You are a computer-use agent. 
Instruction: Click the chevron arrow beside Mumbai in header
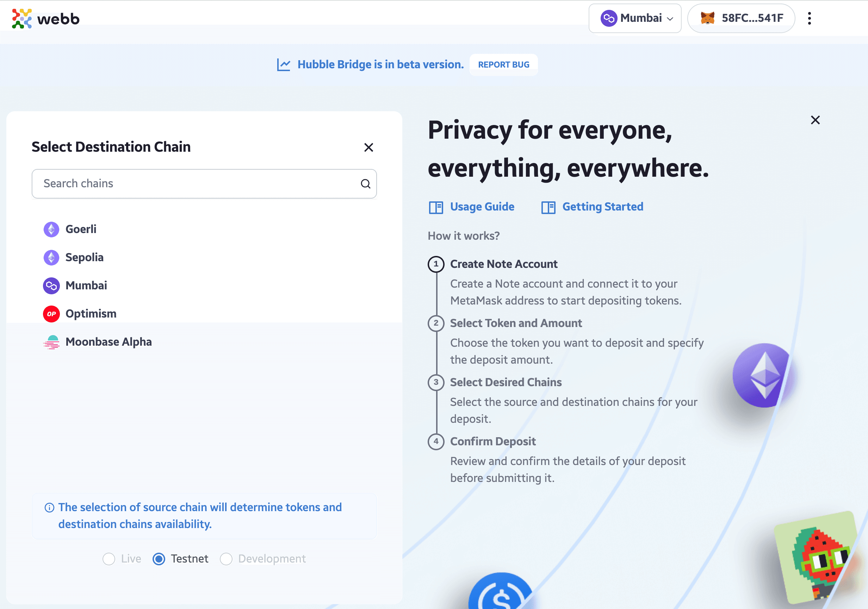click(x=670, y=19)
